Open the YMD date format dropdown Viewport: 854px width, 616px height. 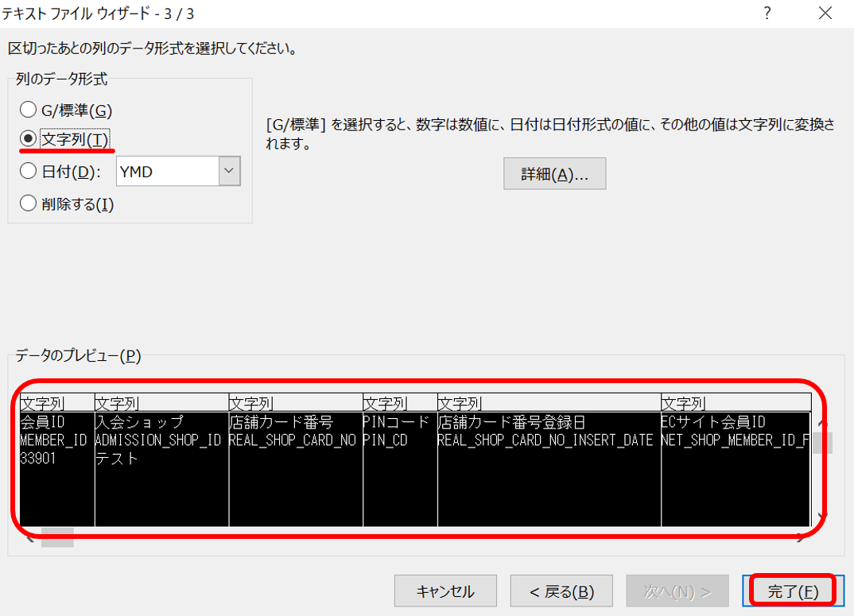(x=229, y=171)
